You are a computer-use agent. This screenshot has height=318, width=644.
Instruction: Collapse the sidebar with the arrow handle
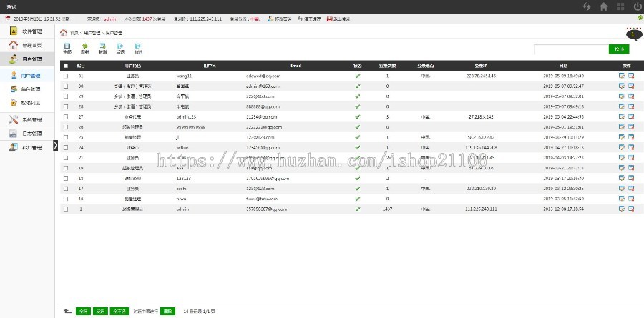(x=55, y=146)
